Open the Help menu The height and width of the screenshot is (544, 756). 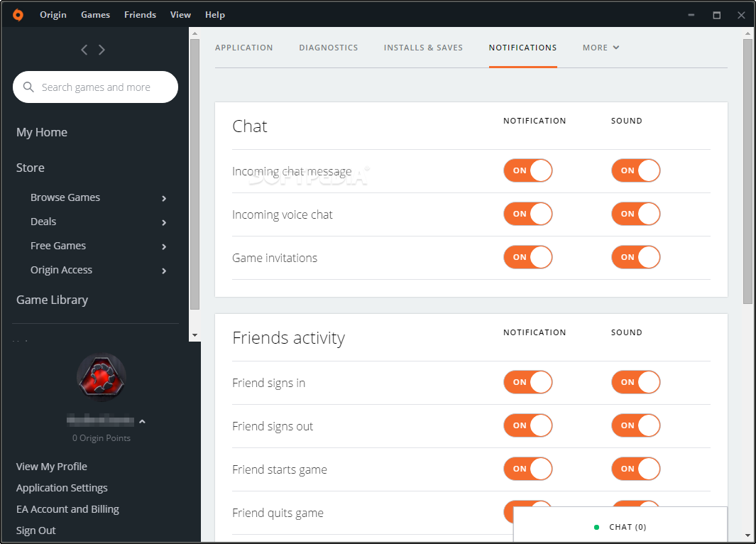click(215, 15)
